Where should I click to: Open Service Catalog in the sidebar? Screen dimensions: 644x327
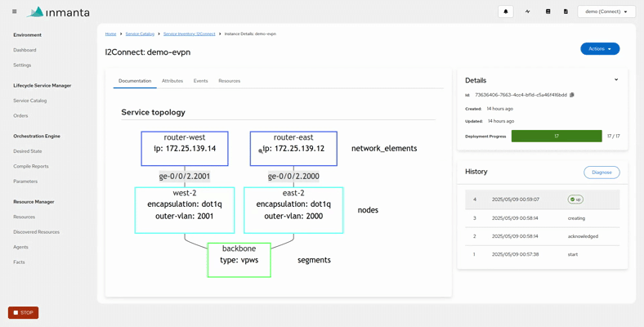[30, 101]
